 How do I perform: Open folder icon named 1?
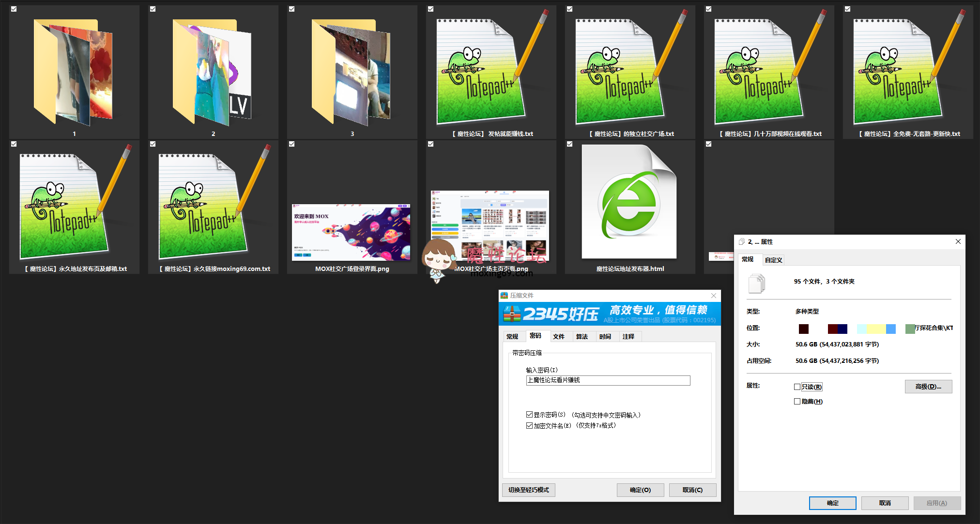(x=74, y=72)
